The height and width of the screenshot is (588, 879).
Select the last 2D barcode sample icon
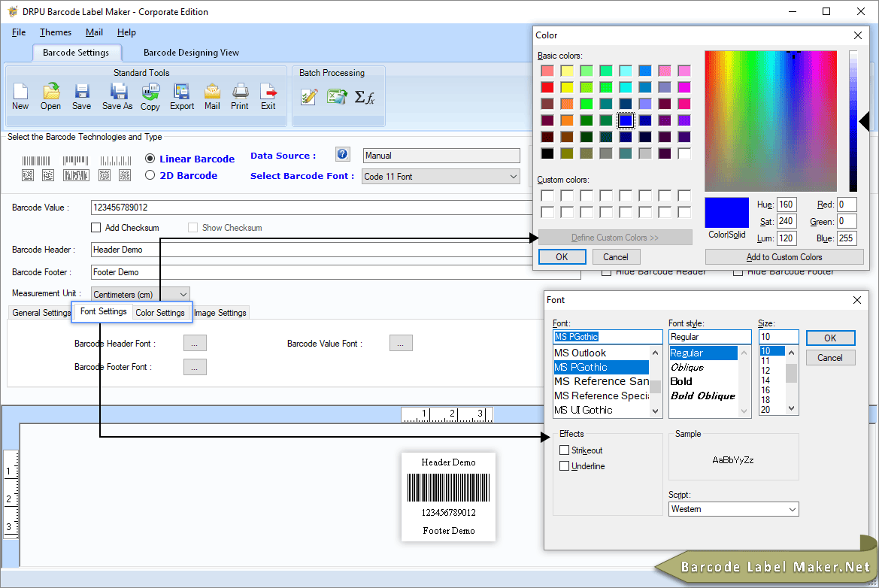pos(125,175)
